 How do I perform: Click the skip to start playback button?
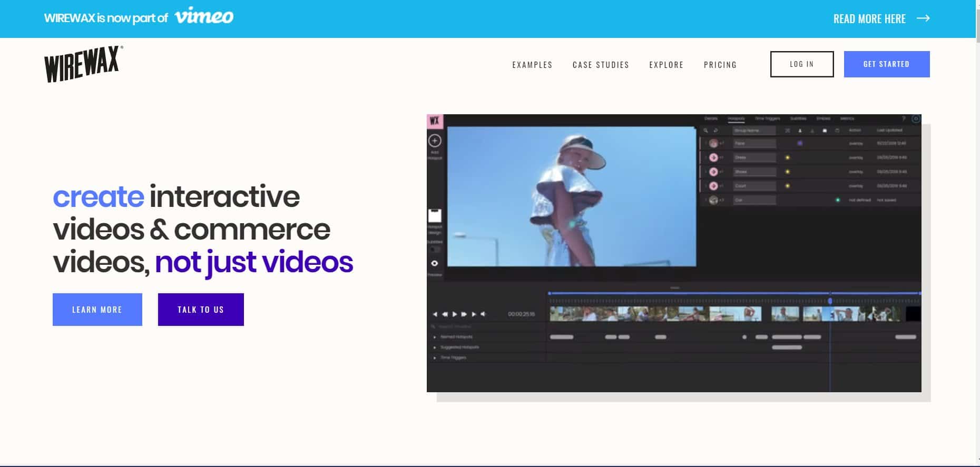tap(435, 314)
